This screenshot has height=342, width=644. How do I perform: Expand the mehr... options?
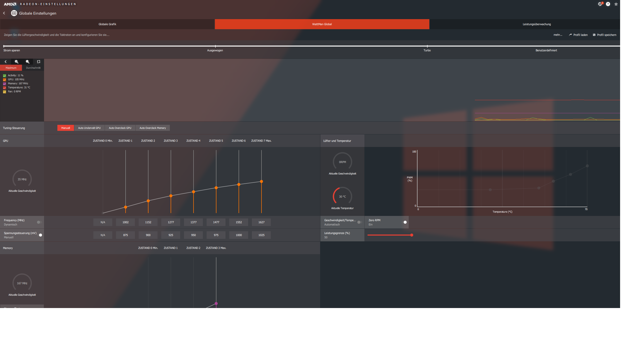coord(558,35)
